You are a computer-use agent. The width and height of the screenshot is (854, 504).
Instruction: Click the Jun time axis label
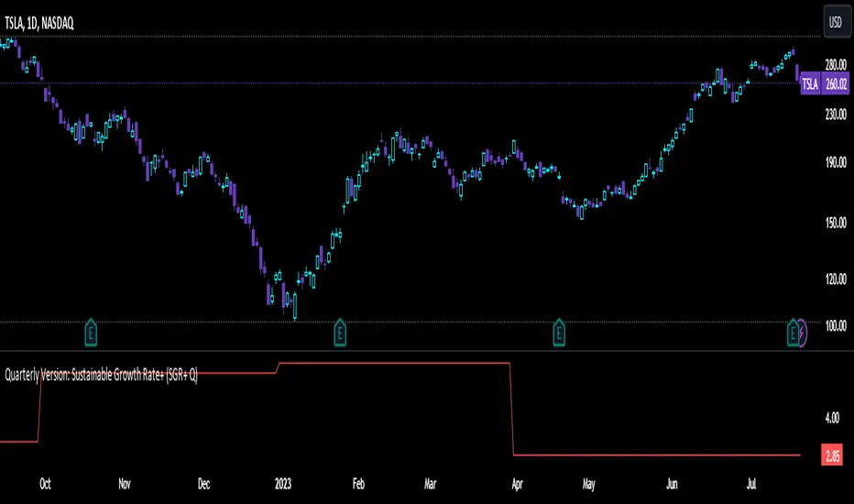click(x=672, y=484)
